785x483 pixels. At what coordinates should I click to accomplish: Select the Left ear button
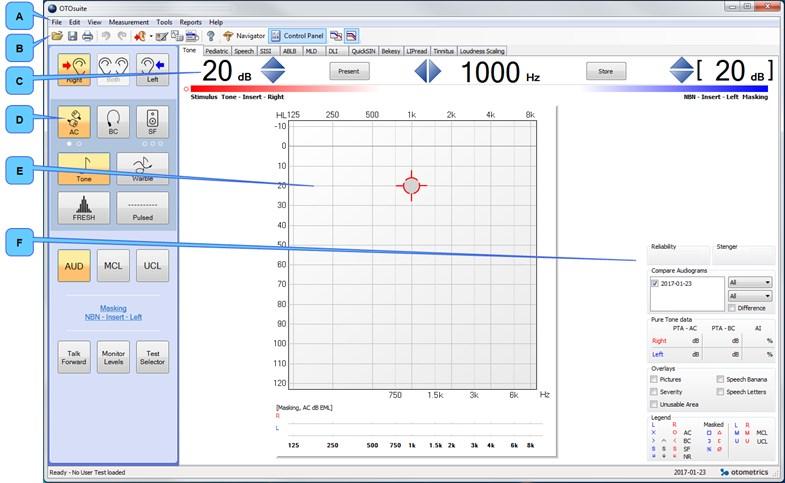(152, 70)
